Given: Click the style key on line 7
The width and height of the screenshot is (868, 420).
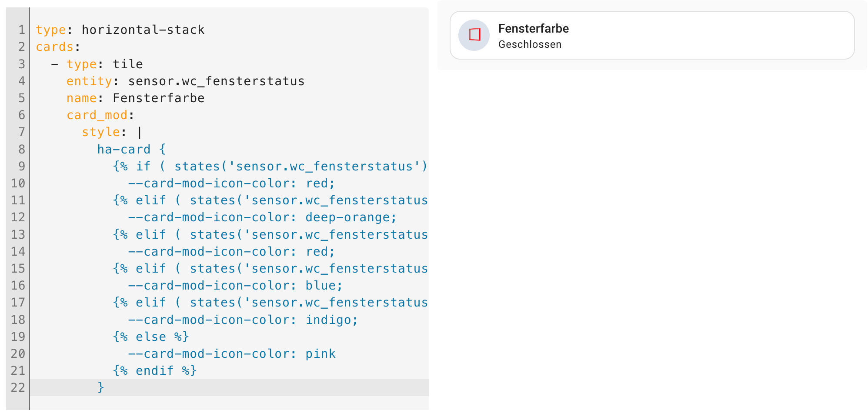Looking at the screenshot, I should [101, 132].
